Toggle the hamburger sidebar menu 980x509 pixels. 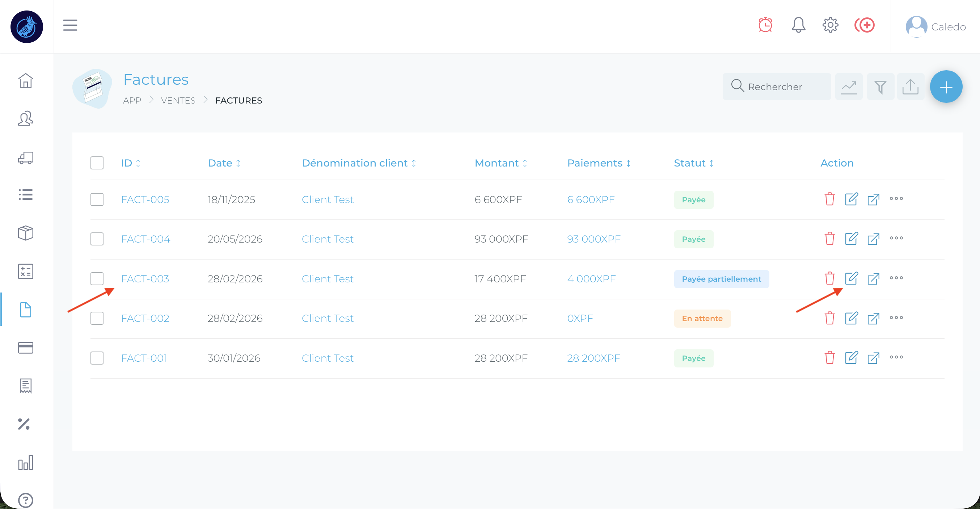[x=70, y=25]
